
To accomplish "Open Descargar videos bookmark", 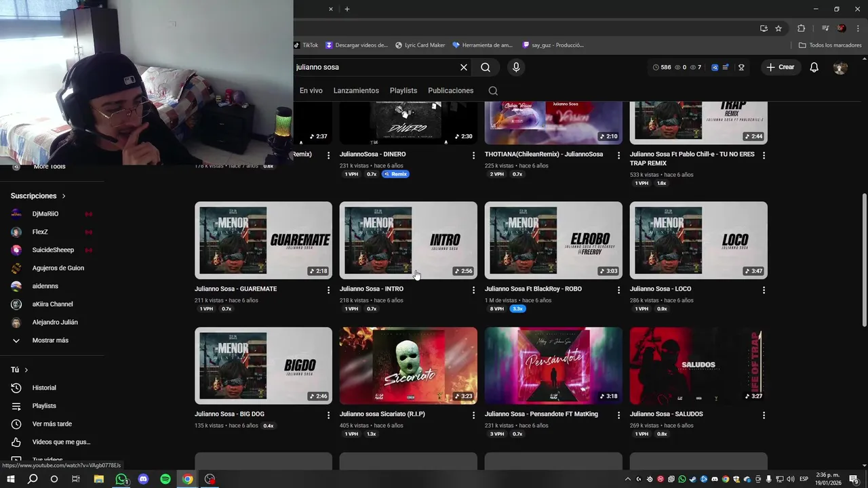I will (x=357, y=45).
